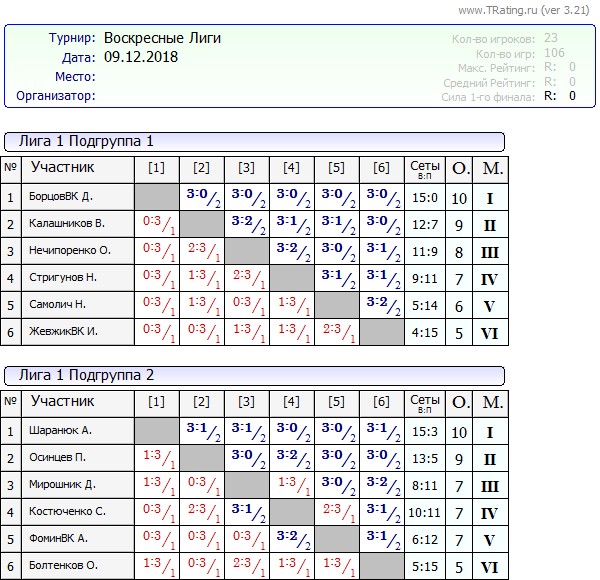
Task: Click Мирошник's sets total 8:11
Action: tap(425, 485)
